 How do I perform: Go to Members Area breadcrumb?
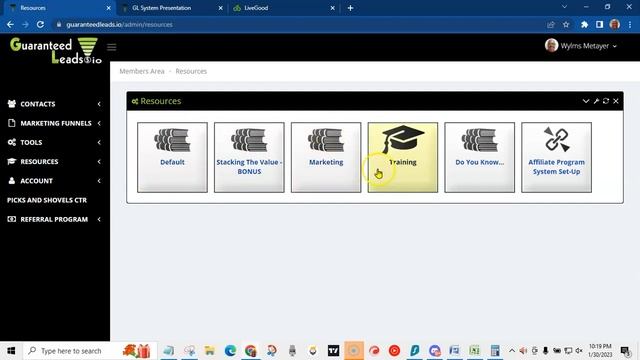tap(142, 71)
